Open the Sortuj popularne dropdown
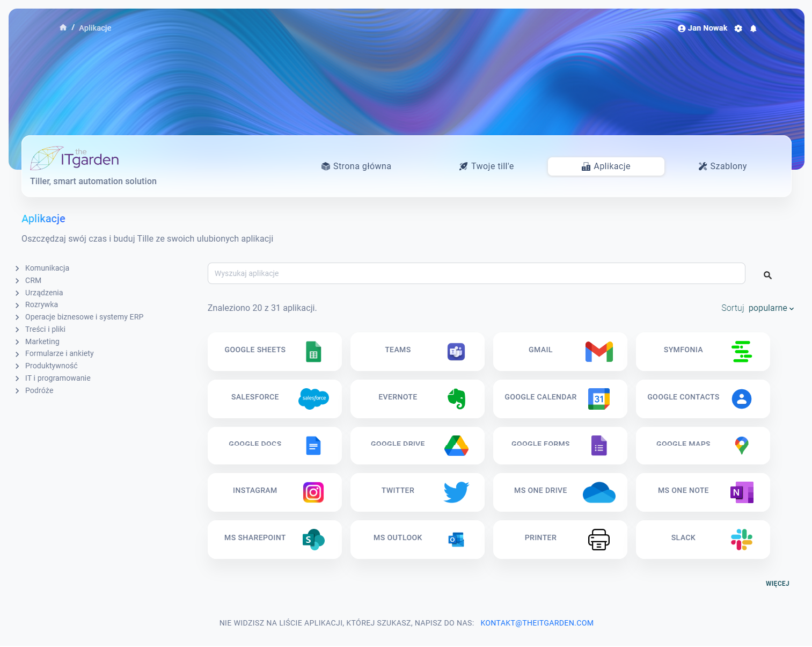The image size is (812, 647). pyautogui.click(x=771, y=308)
